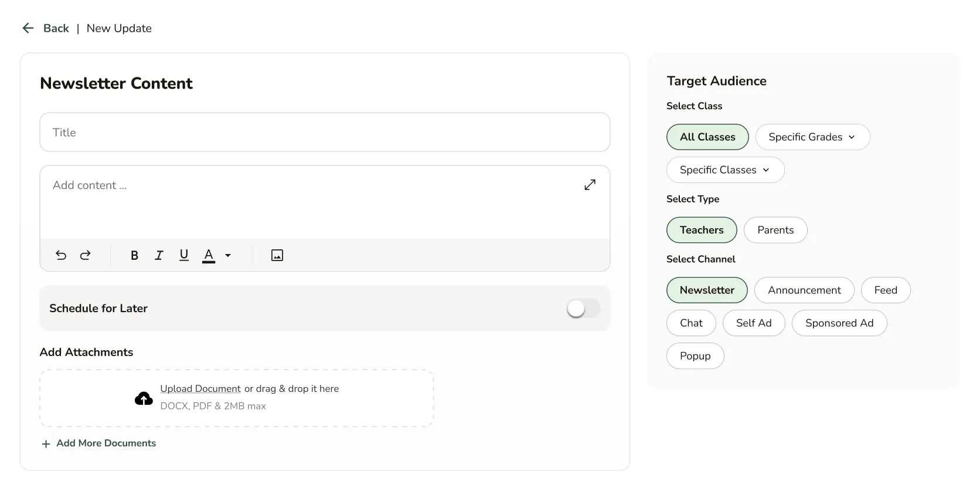980x491 pixels.
Task: Choose the Announcement channel
Action: (x=804, y=290)
